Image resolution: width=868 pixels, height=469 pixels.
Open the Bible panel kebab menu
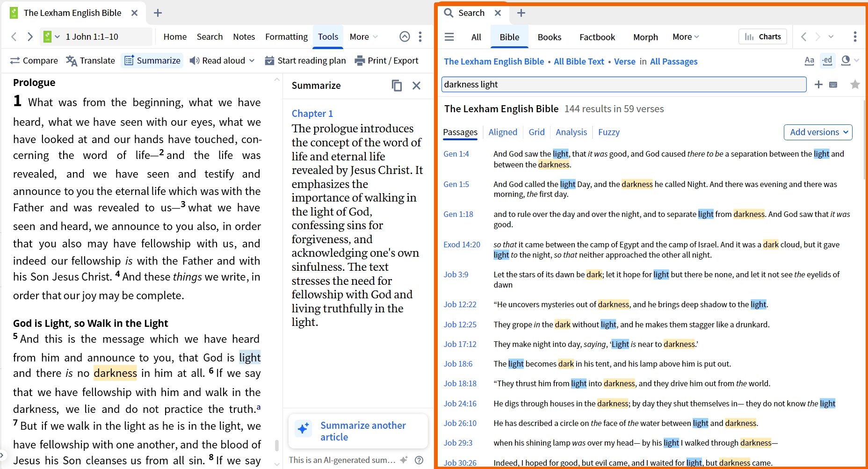pyautogui.click(x=420, y=36)
